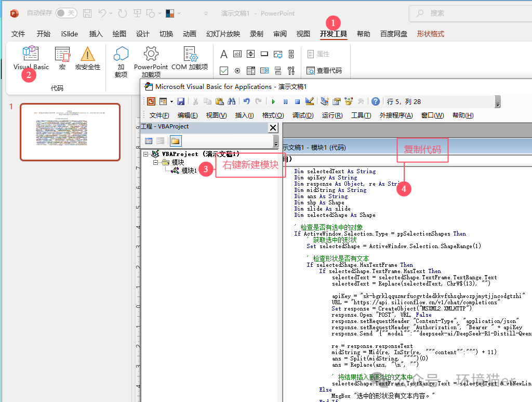
Task: Click 查看代码 in the ribbon
Action: coord(324,71)
